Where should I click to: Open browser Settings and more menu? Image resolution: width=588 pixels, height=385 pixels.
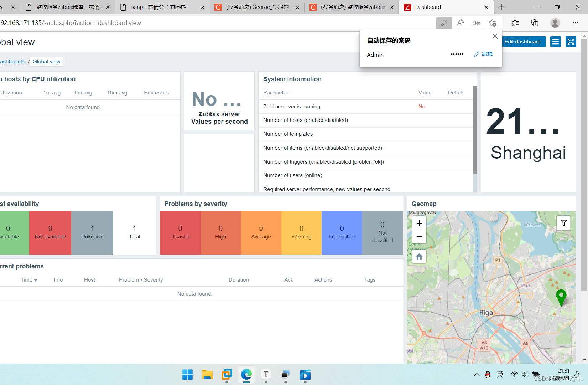(x=576, y=23)
